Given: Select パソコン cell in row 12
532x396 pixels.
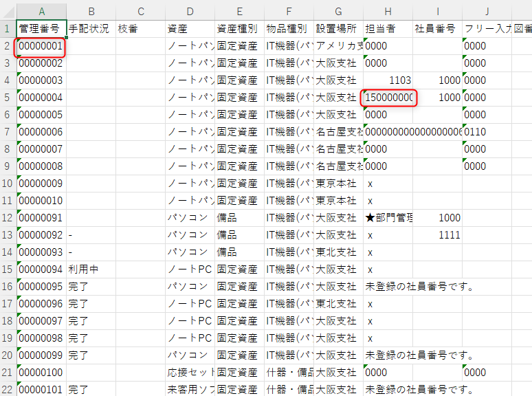Looking at the screenshot, I should (x=190, y=218).
